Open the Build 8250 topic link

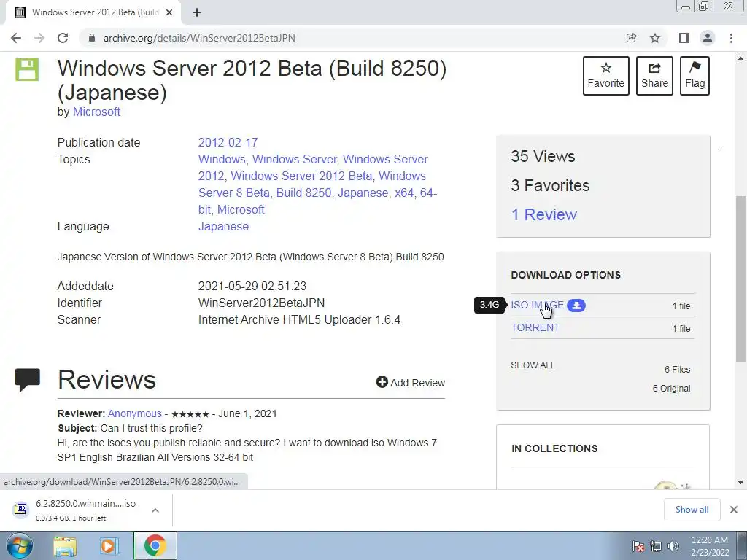303,192
